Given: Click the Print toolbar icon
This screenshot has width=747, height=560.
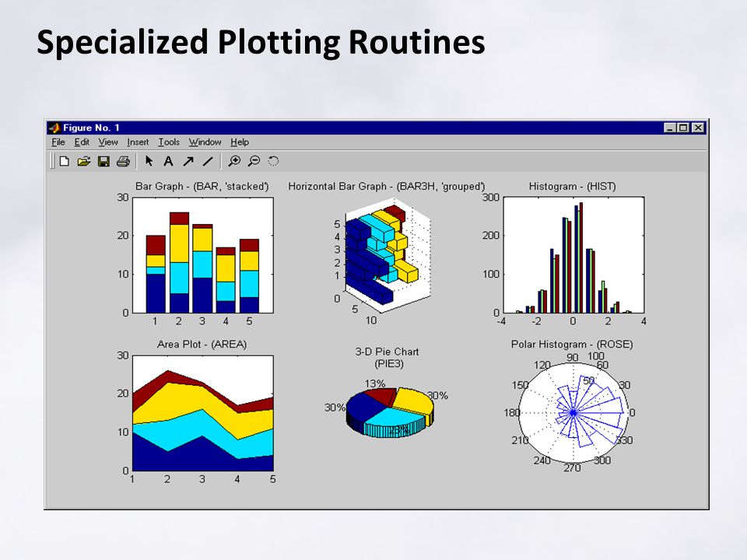Looking at the screenshot, I should point(124,162).
